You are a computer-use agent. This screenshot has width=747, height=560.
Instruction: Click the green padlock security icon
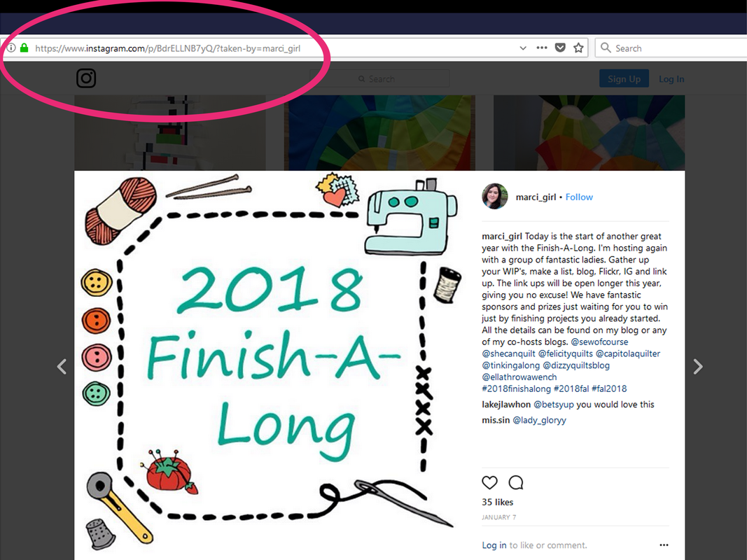coord(24,48)
